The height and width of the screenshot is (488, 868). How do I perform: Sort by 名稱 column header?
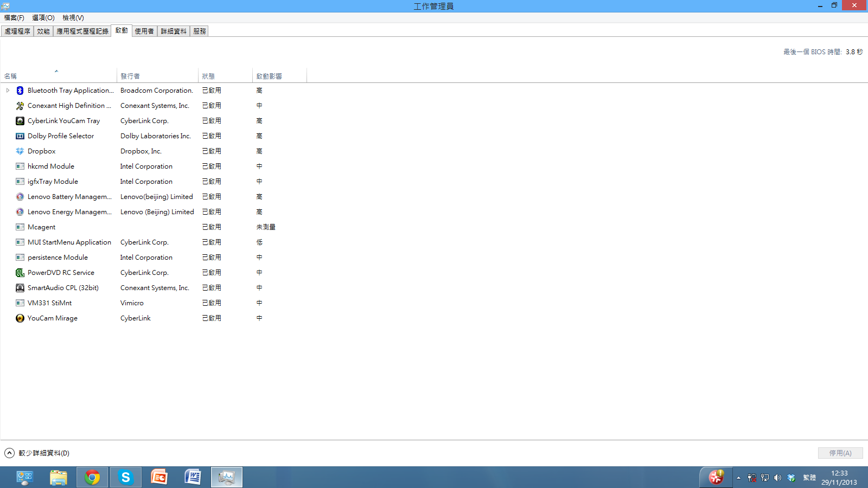[59, 76]
